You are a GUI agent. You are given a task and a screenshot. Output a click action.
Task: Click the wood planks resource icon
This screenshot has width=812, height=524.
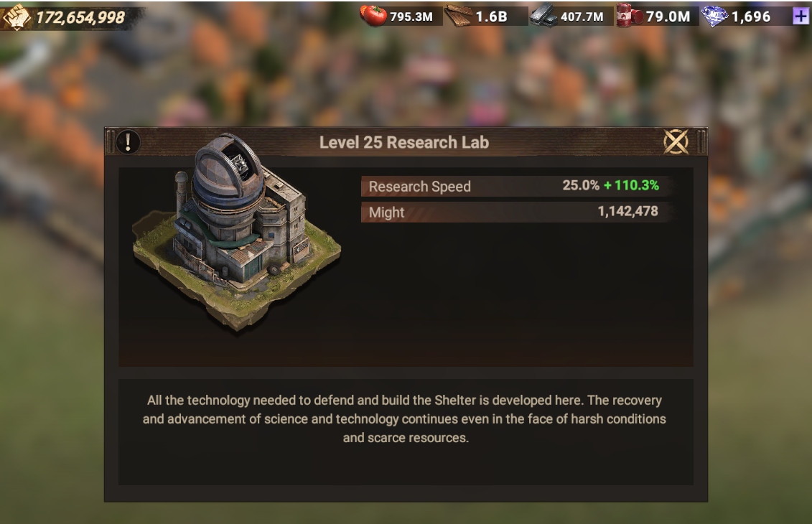click(458, 16)
